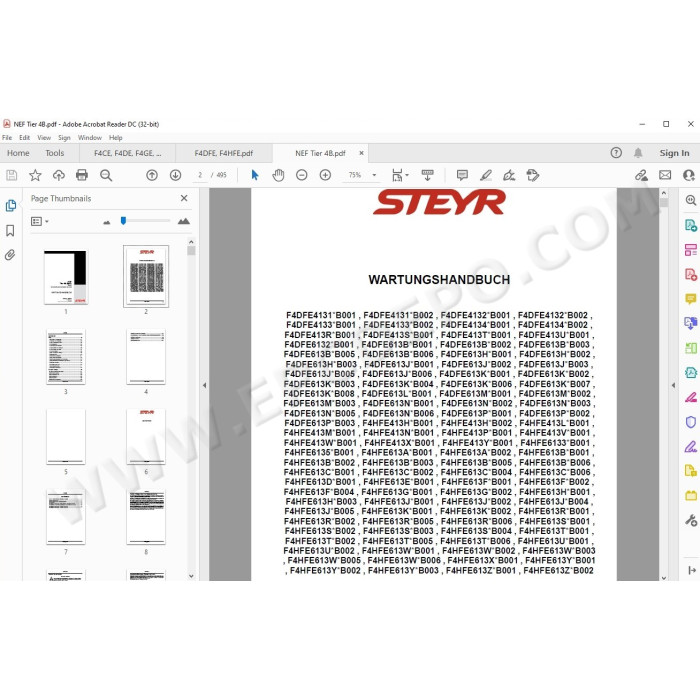
Task: Choose the Hand pan tool
Action: [x=278, y=175]
